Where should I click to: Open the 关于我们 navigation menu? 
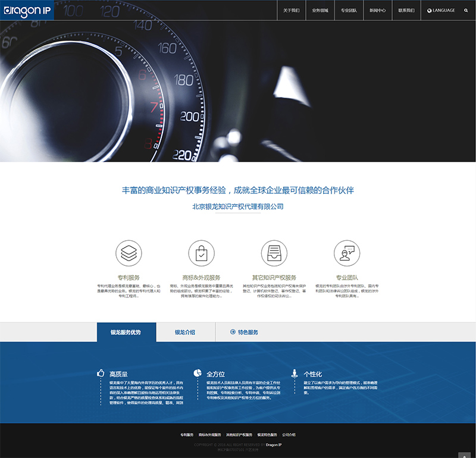292,11
